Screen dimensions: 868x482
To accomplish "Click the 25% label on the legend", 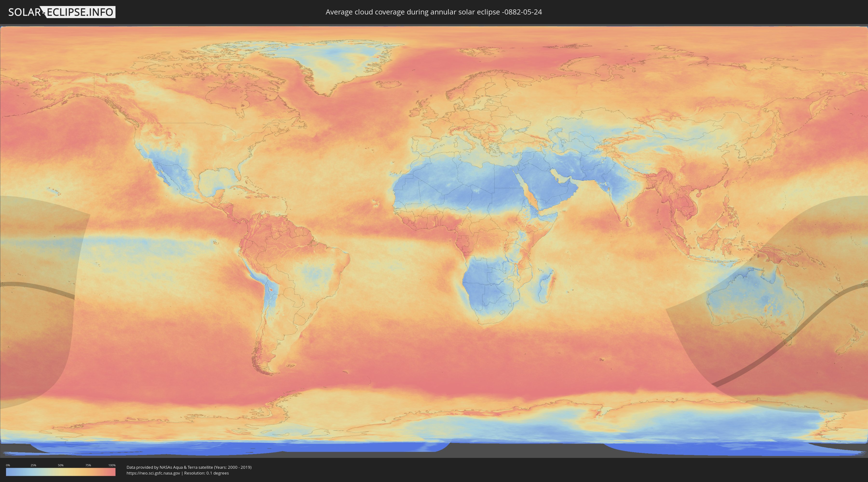I will [33, 465].
